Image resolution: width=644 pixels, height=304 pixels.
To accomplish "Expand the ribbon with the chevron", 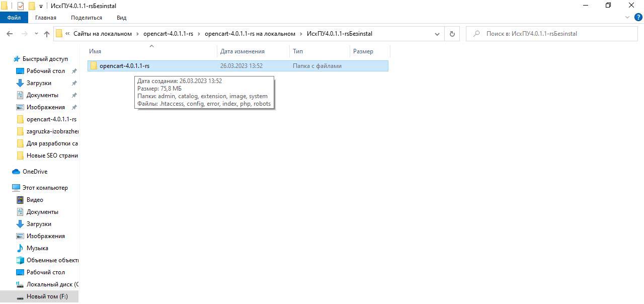I will coord(627,17).
